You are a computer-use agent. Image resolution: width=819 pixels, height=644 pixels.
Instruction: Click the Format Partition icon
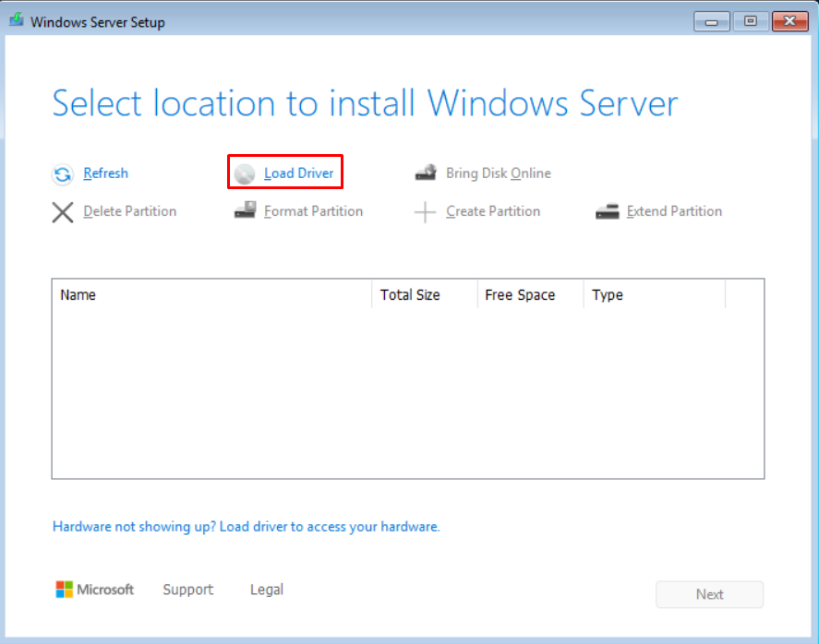[x=245, y=211]
